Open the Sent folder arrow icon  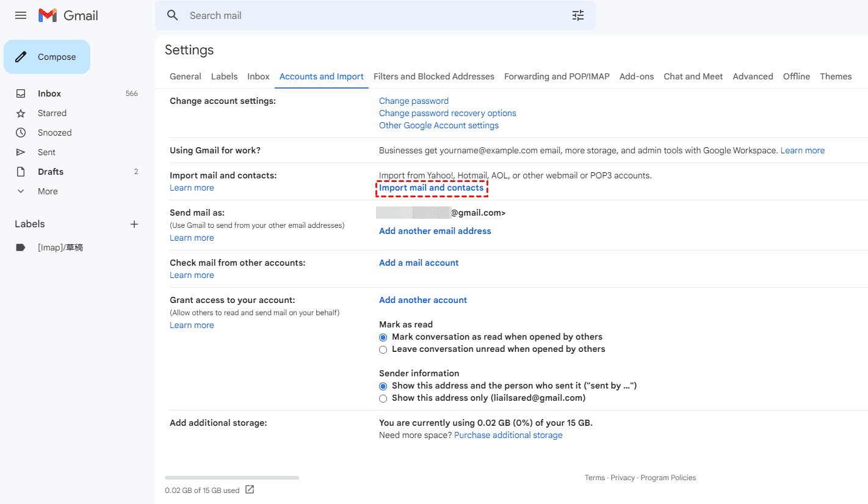(21, 152)
